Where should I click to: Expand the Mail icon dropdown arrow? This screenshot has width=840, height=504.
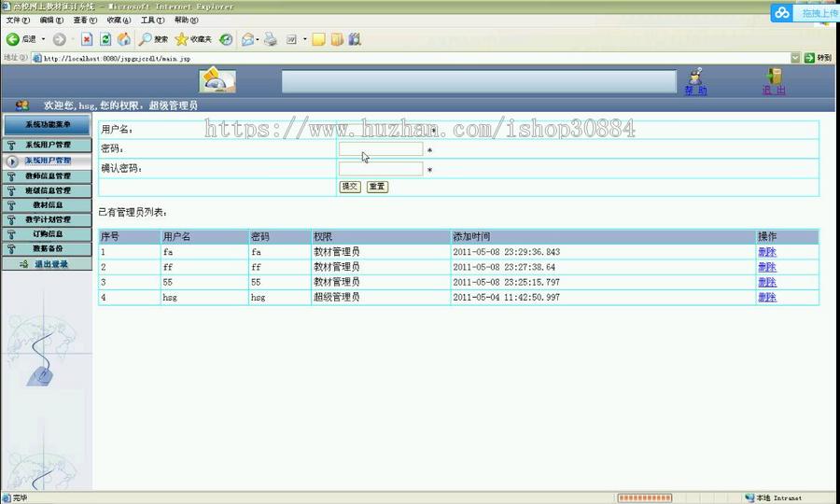coord(258,39)
